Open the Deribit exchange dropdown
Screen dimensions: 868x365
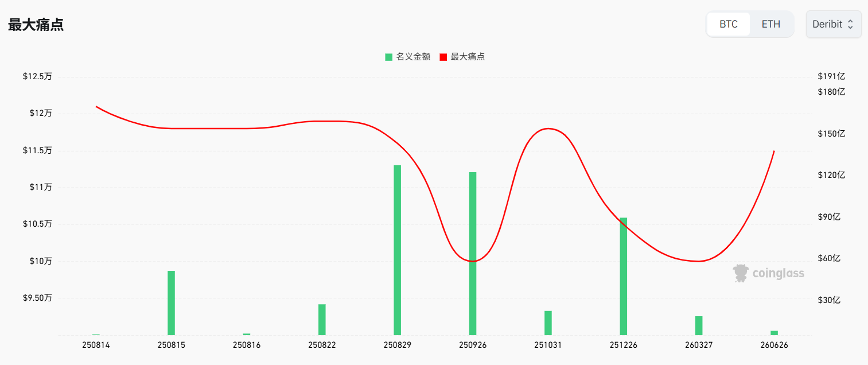(833, 24)
